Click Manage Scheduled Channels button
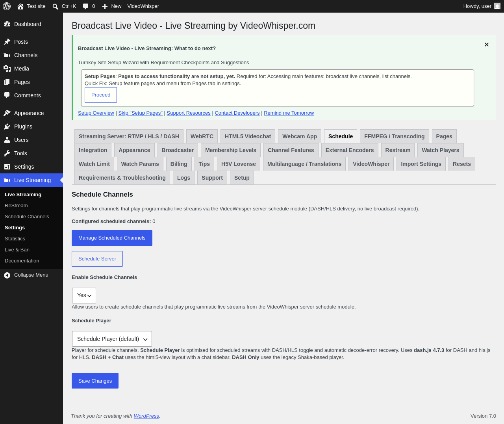504x424 pixels. [x=112, y=238]
